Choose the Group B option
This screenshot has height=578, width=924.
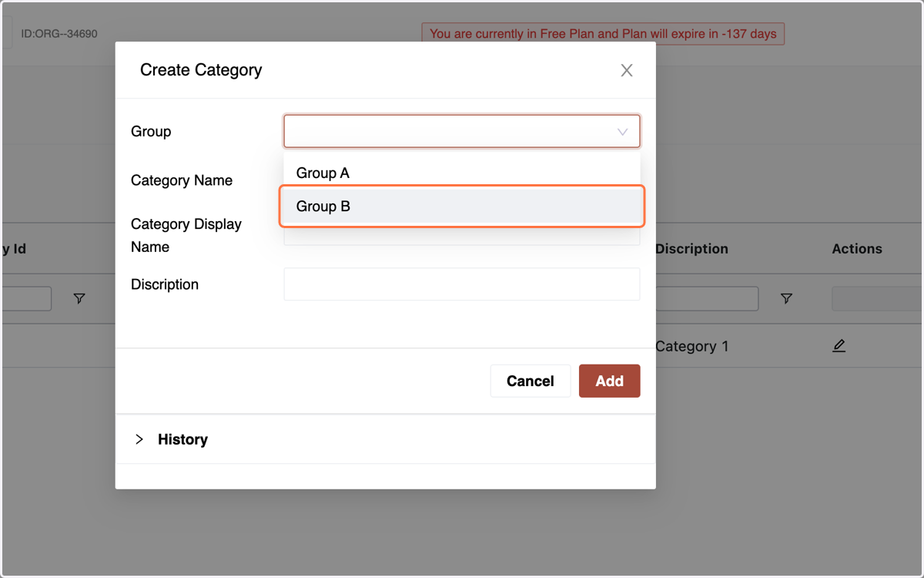[x=462, y=207]
